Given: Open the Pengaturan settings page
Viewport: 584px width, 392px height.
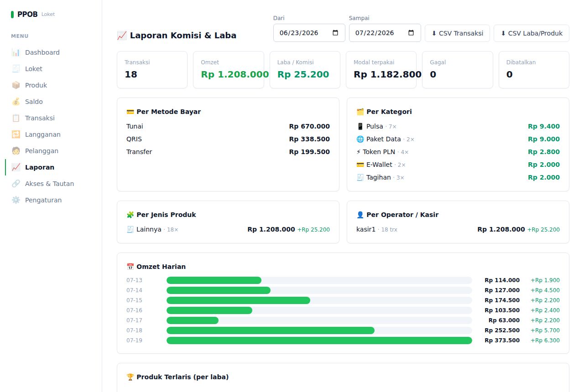Looking at the screenshot, I should 51,200.
